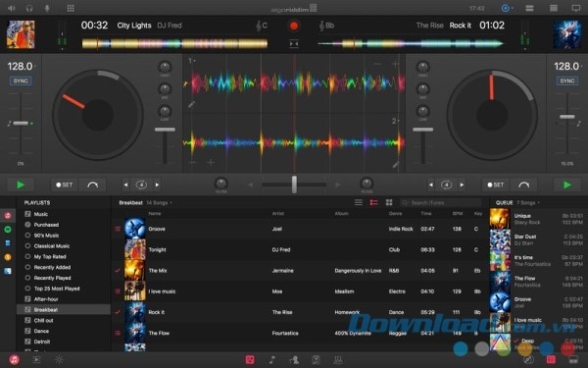This screenshot has width=588, height=368.
Task: Toggle the 4-beat loop on left deck
Action: (141, 184)
